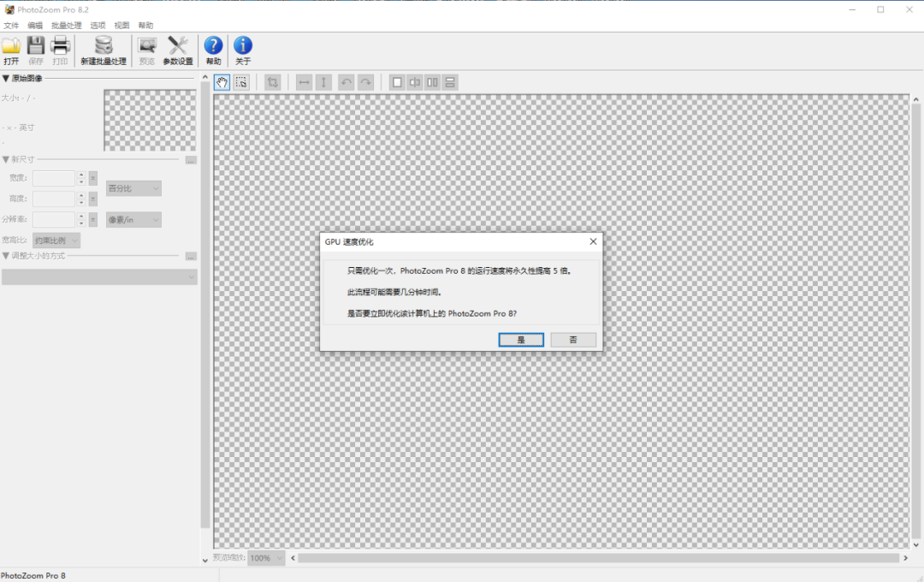
Task: Collapse the 新尺寸 section triangle
Action: coord(6,159)
